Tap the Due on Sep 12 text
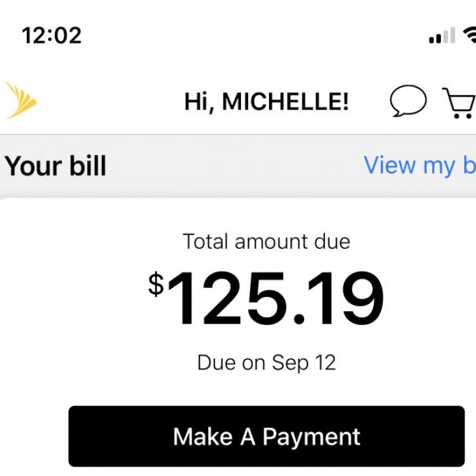476x476 pixels. [x=266, y=362]
